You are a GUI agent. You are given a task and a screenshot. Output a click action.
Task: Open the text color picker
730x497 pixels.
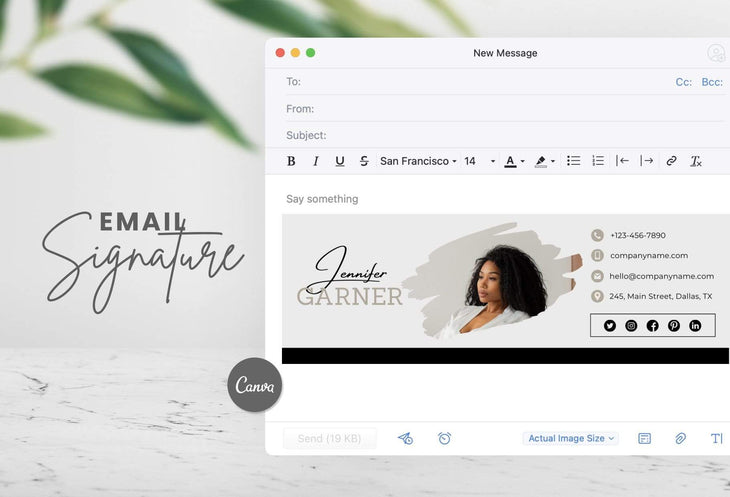click(x=514, y=161)
